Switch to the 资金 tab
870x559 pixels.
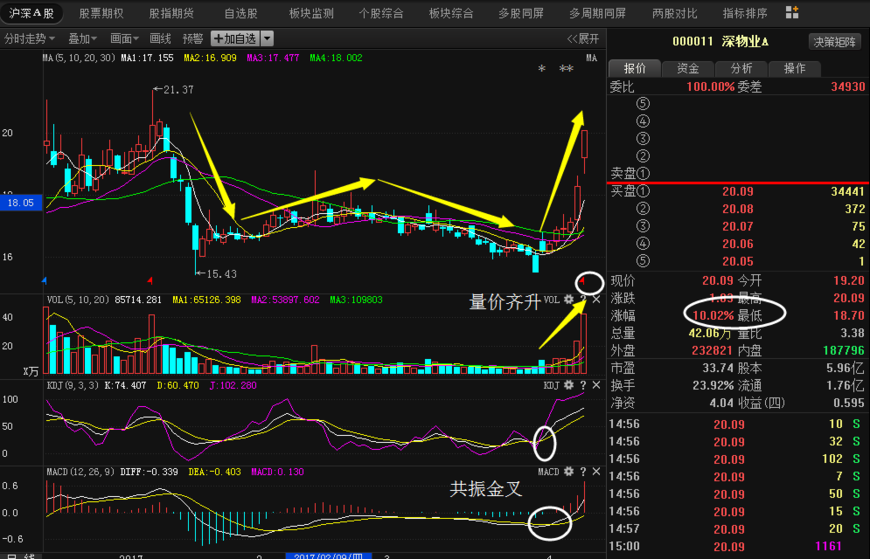tap(688, 68)
